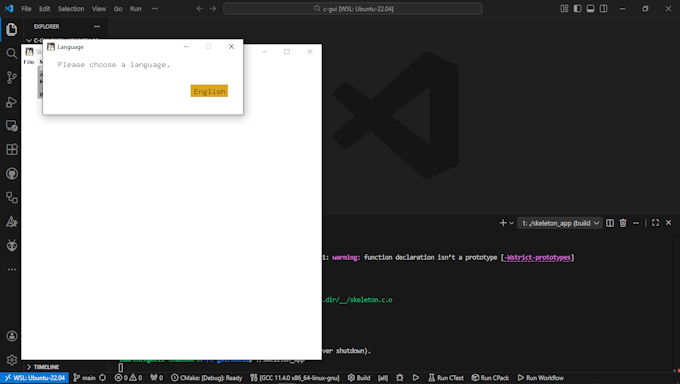Open the skeleton_app terminal selector dropdown

point(560,223)
